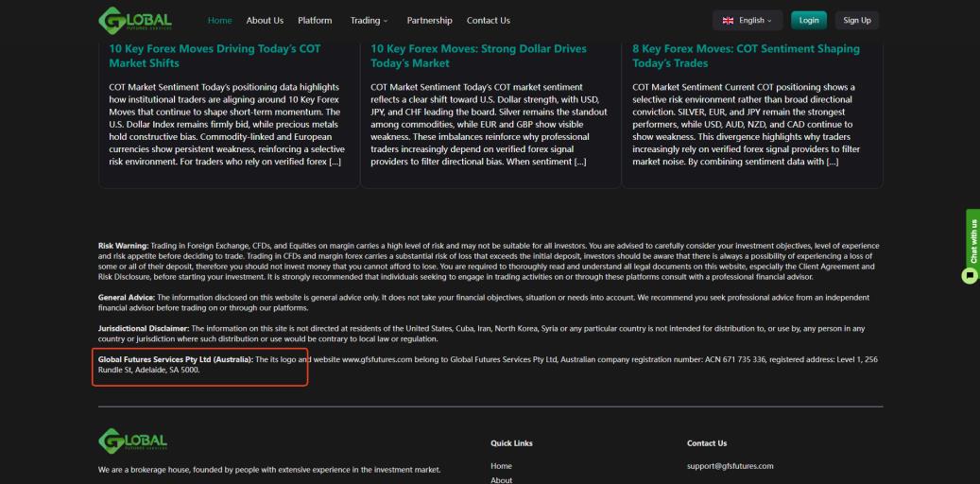Open Contact Us in the top menu

click(x=488, y=21)
